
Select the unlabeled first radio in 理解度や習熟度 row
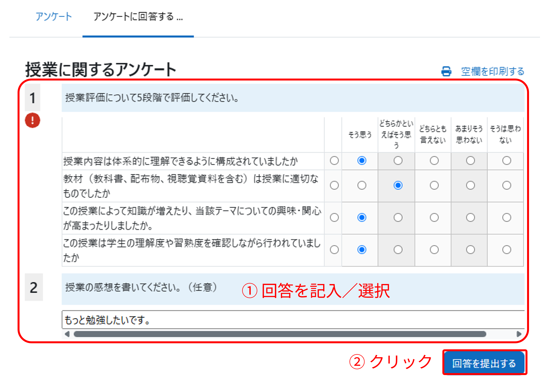point(334,250)
